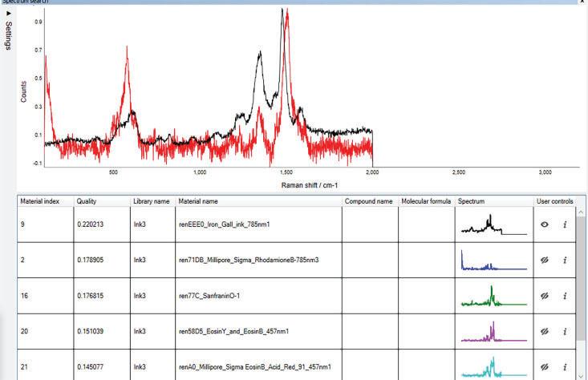Select ren58D5_EosinY_and_EosinB_457nm1 material name
588x380 pixels.
pos(233,331)
